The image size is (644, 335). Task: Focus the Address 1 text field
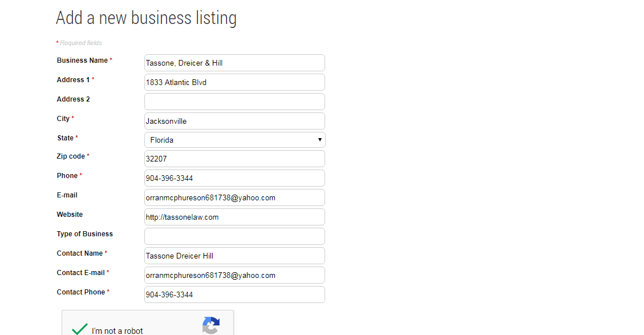pyautogui.click(x=234, y=82)
